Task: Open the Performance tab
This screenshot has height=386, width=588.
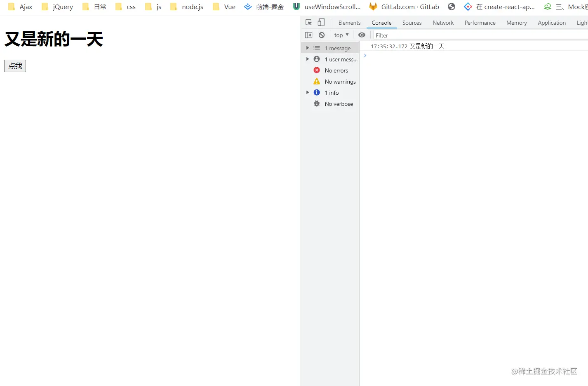Action: pos(480,23)
